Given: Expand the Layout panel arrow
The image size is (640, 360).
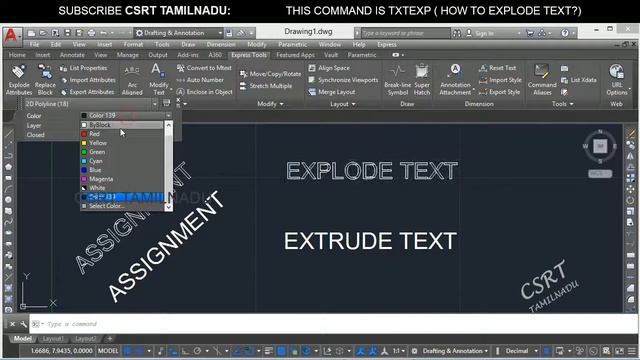Looking at the screenshot, I should (353, 104).
